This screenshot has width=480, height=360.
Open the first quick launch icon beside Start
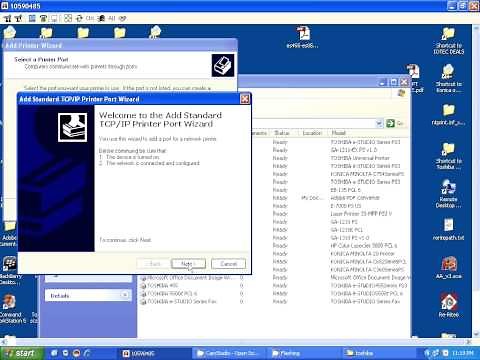[x=54, y=353]
